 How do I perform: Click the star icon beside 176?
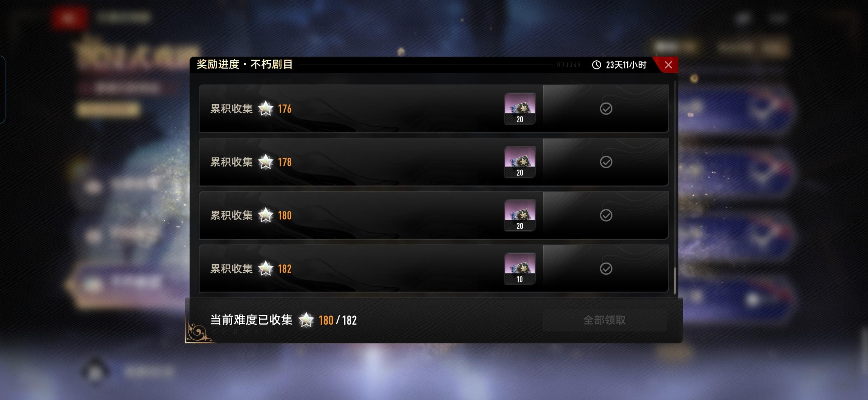pos(265,109)
